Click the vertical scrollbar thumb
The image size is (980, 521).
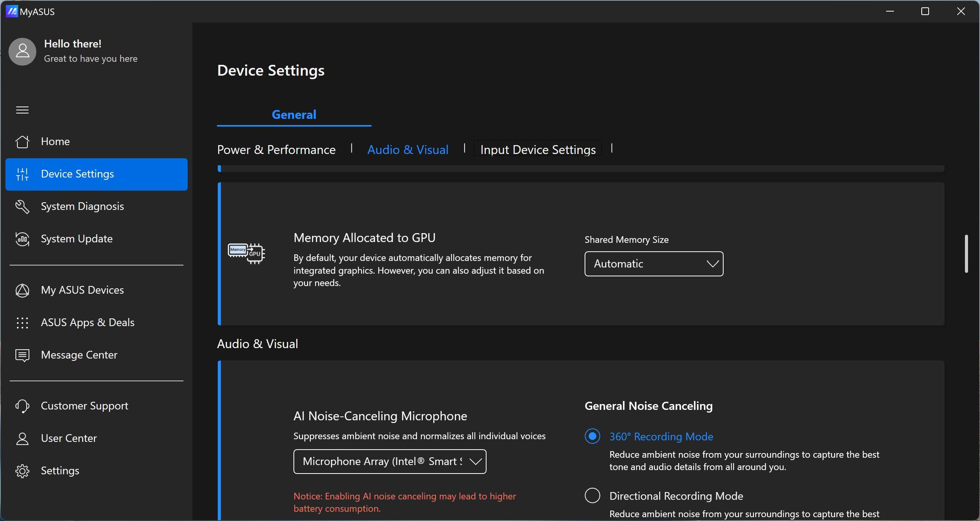[966, 253]
